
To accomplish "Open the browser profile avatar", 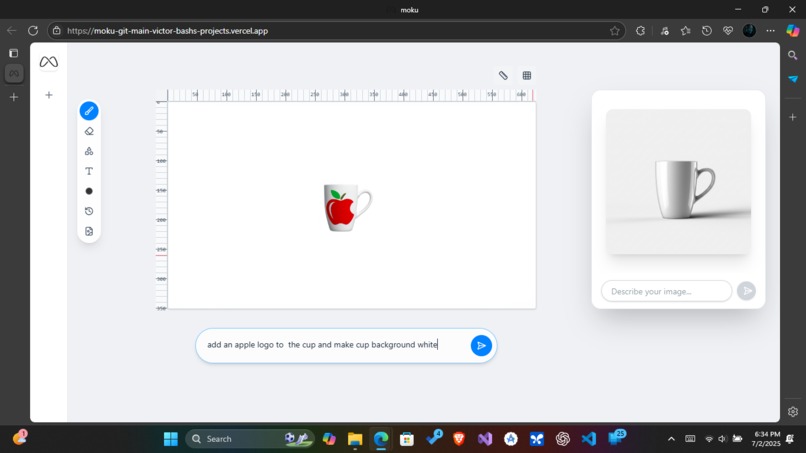I will pos(749,31).
